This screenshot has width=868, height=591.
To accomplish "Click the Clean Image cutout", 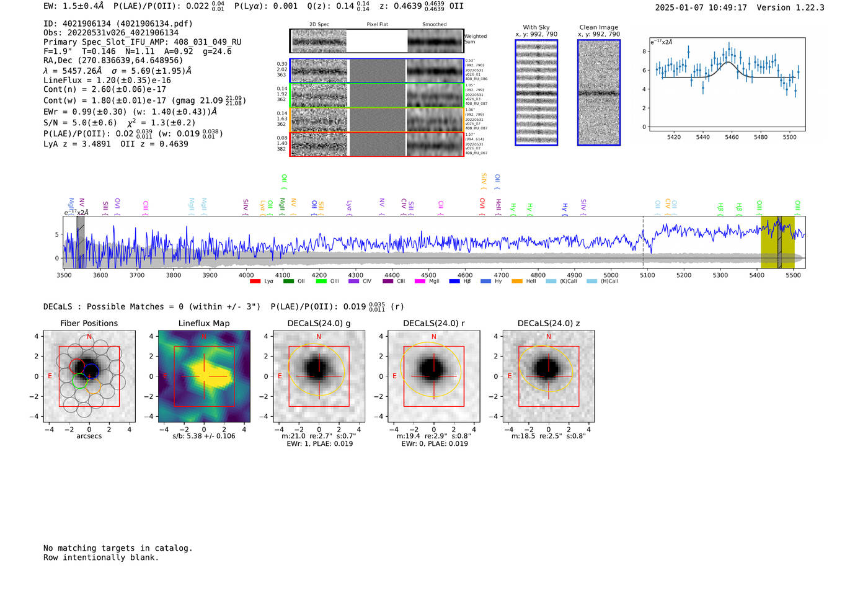I will 599,92.
